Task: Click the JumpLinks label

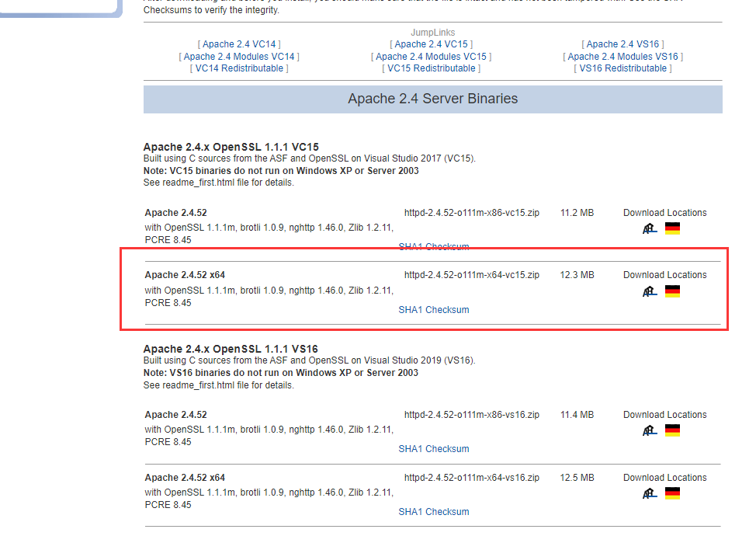Action: coord(433,33)
